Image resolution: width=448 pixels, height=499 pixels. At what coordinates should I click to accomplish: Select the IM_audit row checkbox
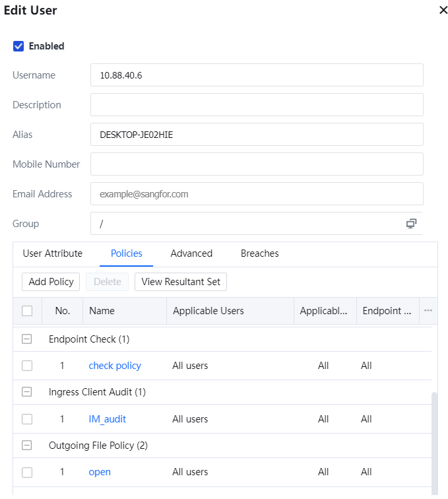pyautogui.click(x=27, y=419)
